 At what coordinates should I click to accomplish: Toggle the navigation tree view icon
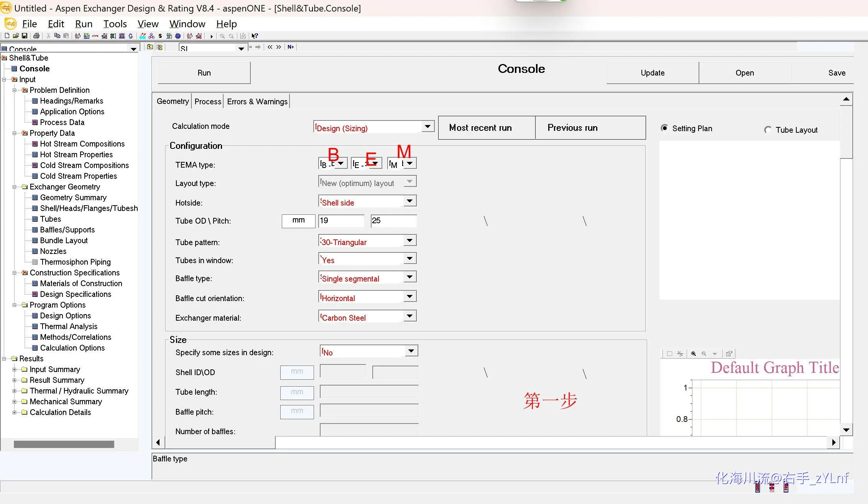pos(159,47)
